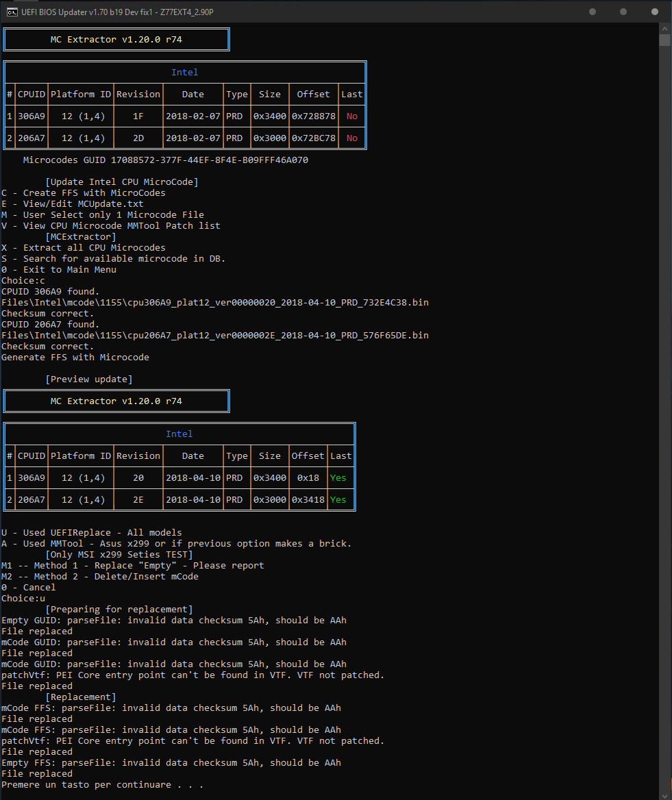Click 'M - User Select only 1 Microcode File'
This screenshot has height=800, width=672.
click(x=103, y=215)
